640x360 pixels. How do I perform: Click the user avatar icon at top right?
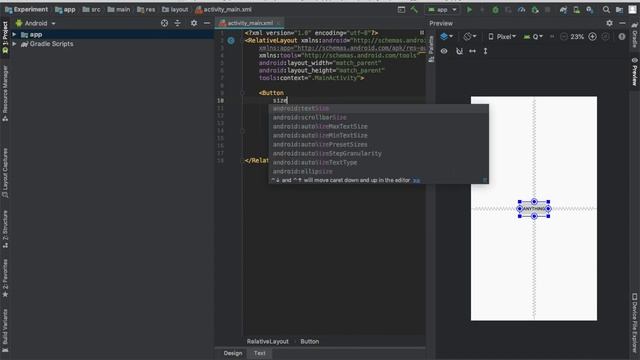pos(633,9)
